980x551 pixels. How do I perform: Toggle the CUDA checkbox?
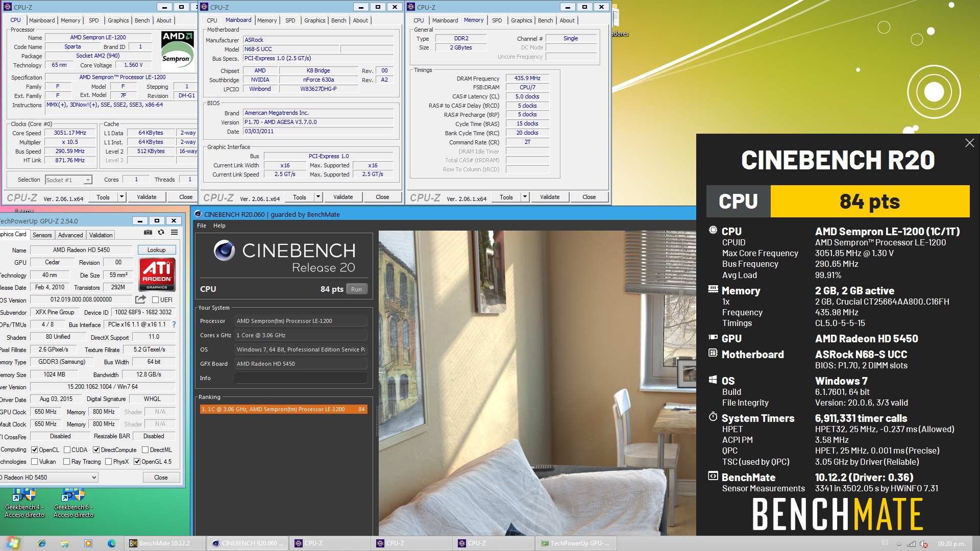pyautogui.click(x=67, y=450)
